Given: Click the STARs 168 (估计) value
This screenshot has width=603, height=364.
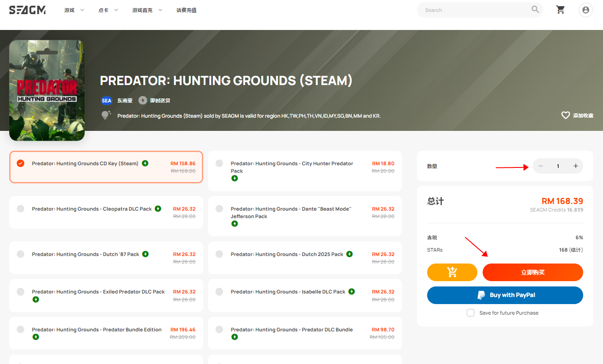Looking at the screenshot, I should tap(571, 250).
